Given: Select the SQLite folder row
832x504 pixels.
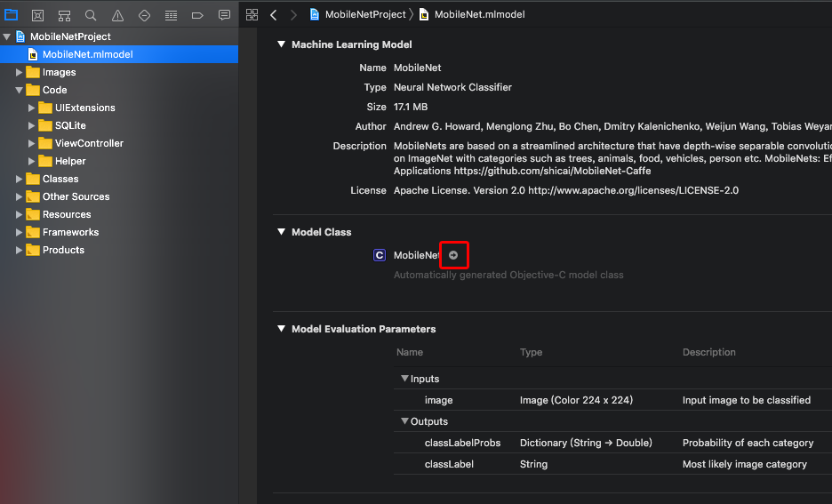Looking at the screenshot, I should pos(119,125).
